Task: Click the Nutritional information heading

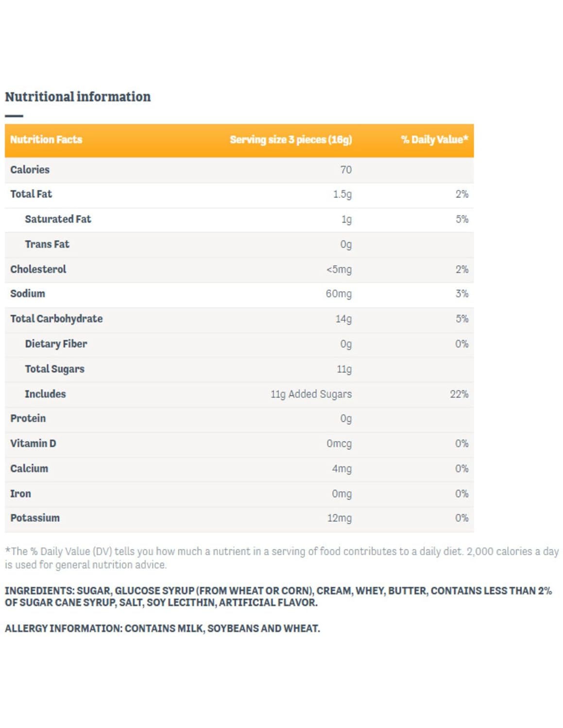Action: click(78, 97)
